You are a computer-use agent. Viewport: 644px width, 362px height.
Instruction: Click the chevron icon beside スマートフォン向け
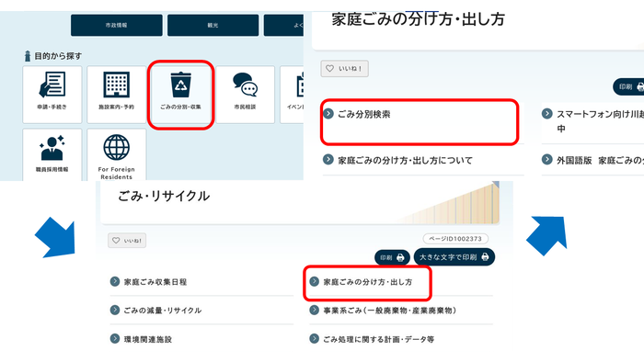[547, 114]
